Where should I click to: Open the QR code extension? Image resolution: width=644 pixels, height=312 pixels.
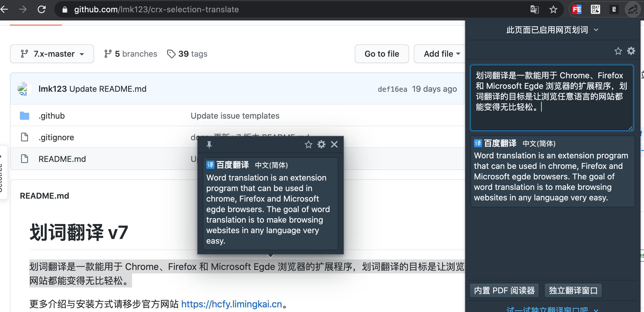tap(595, 9)
